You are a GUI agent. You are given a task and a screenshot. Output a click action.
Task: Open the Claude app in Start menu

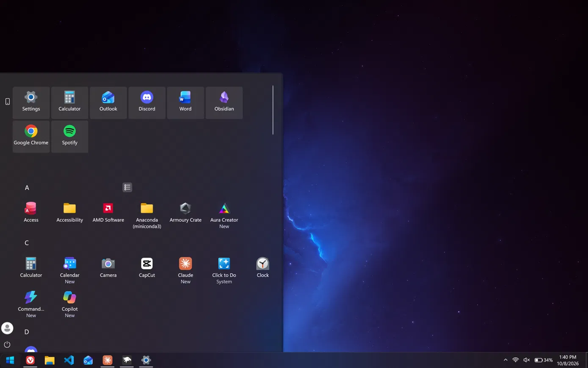[x=185, y=271]
